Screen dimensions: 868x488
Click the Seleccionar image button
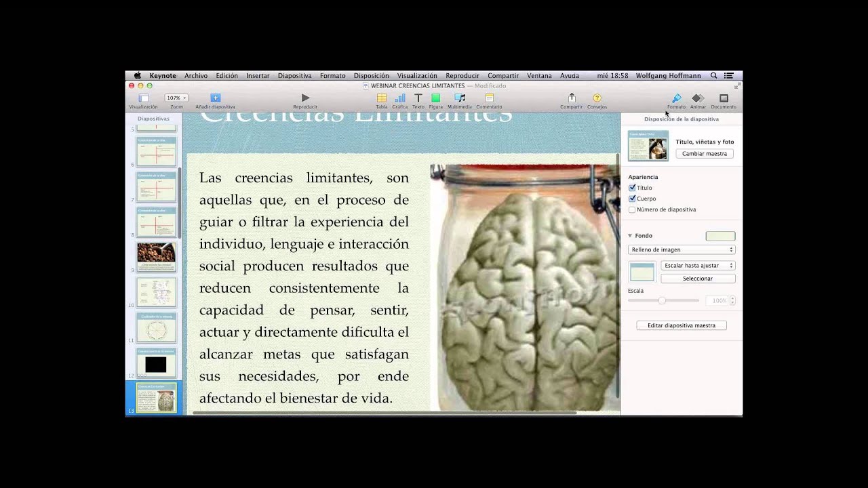click(698, 279)
